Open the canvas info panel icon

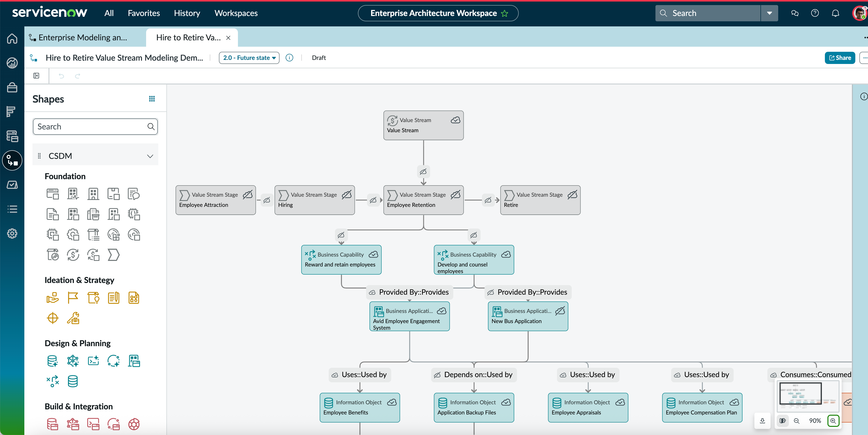pos(864,97)
